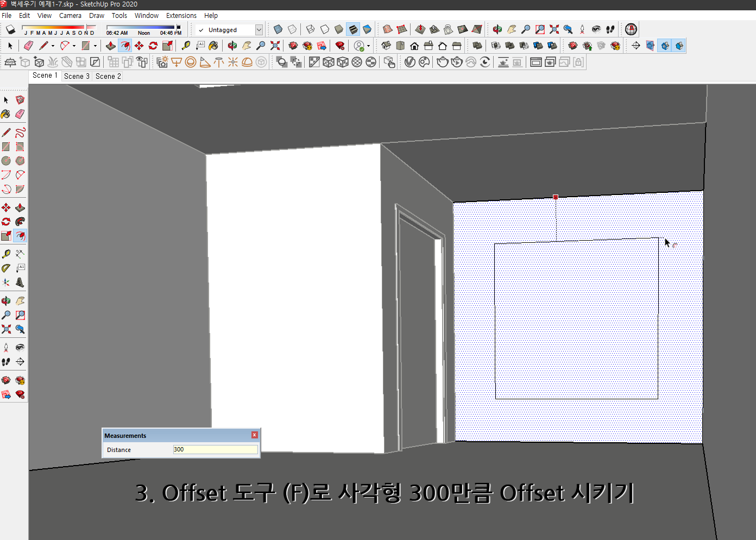Switch to the Scene 2 tab
756x540 pixels.
[x=108, y=76]
